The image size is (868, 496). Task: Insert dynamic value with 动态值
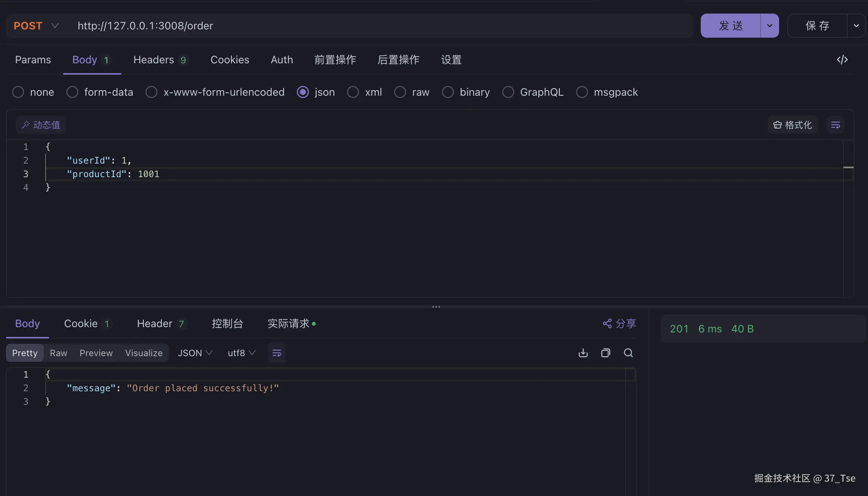coord(41,125)
